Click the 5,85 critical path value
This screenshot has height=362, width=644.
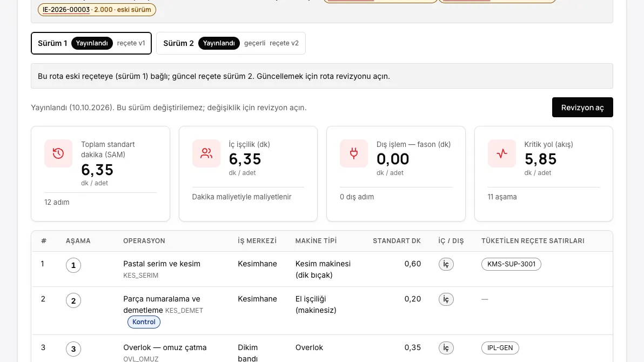coord(540,159)
